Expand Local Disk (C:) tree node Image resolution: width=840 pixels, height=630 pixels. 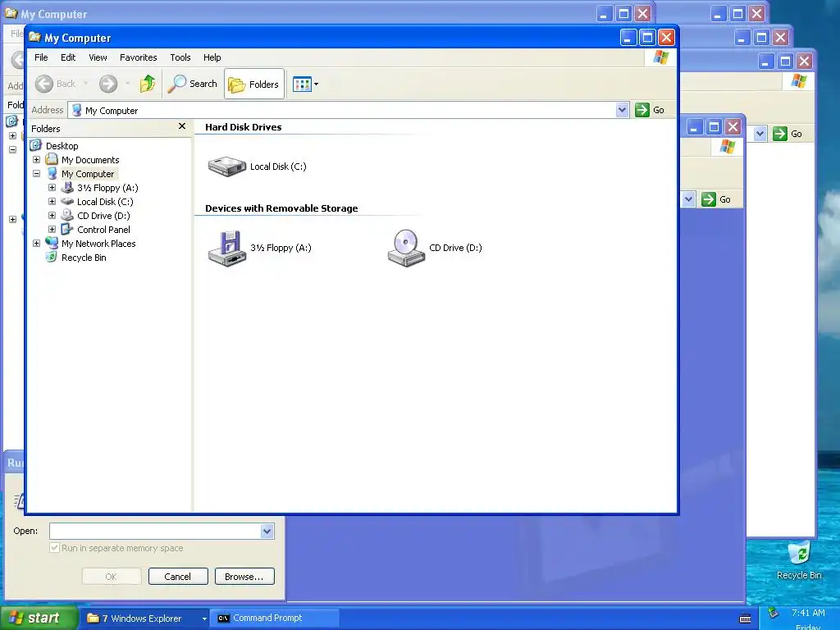pos(52,202)
